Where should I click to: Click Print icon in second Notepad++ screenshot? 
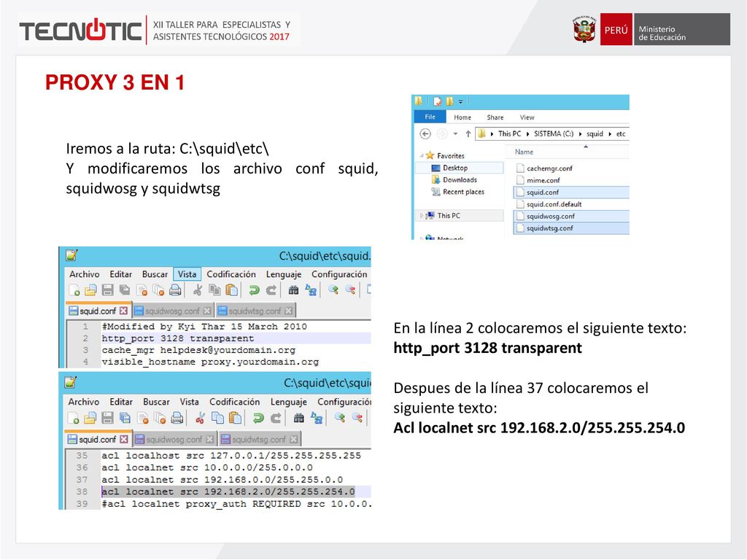pyautogui.click(x=177, y=418)
